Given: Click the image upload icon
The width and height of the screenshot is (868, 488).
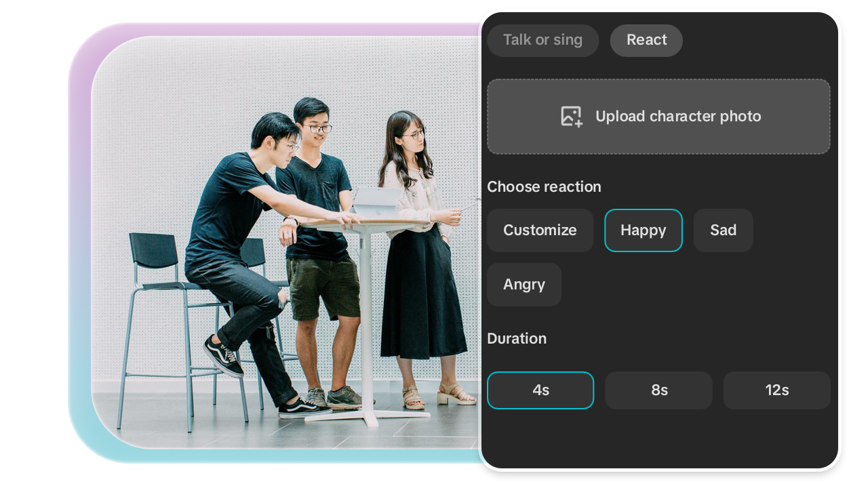Looking at the screenshot, I should click(570, 116).
